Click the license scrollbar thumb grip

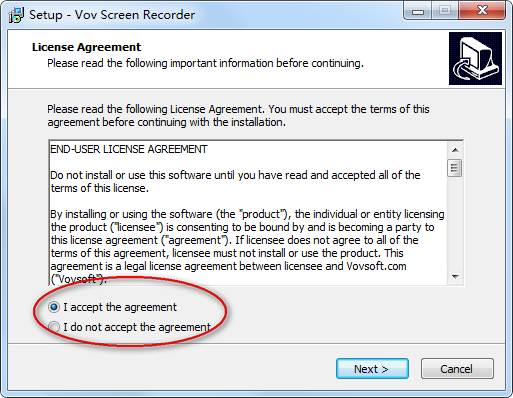pos(455,168)
